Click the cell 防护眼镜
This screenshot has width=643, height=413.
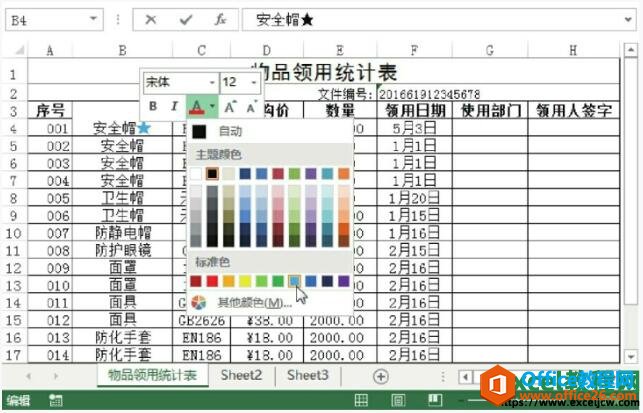point(123,250)
